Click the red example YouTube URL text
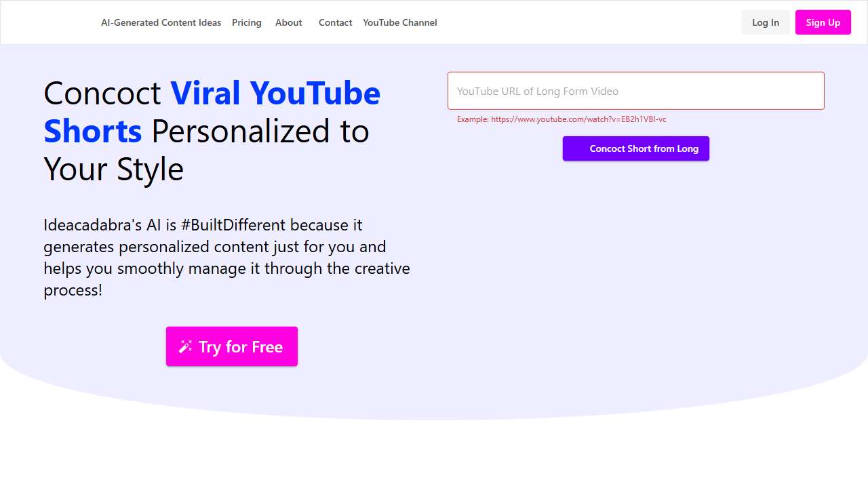This screenshot has height=488, width=868. [561, 119]
